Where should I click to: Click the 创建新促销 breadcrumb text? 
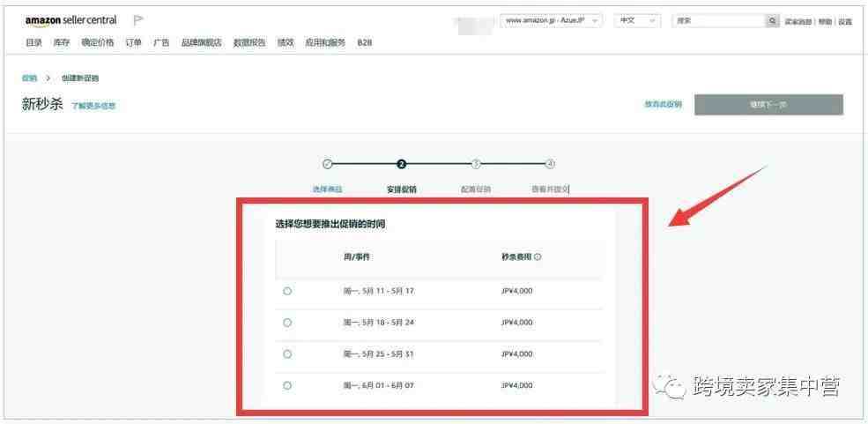click(x=80, y=78)
